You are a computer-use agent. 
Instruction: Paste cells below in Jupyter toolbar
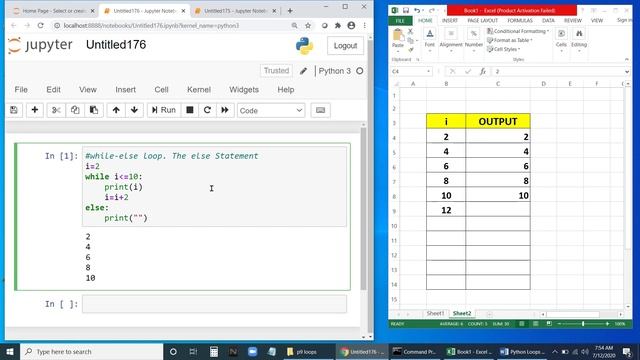click(x=94, y=110)
